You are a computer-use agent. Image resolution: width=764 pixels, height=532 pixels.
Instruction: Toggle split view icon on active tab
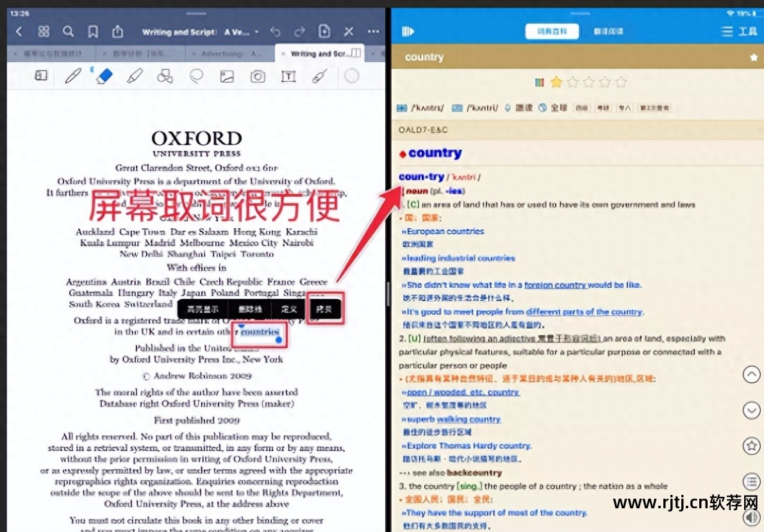tap(356, 53)
